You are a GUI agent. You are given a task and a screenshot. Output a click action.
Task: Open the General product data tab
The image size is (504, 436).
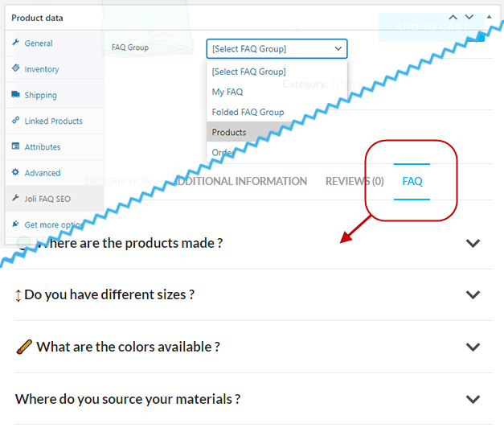click(55, 43)
